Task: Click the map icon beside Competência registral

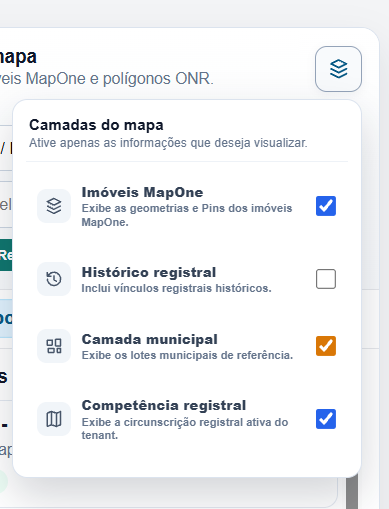Action: (54, 419)
